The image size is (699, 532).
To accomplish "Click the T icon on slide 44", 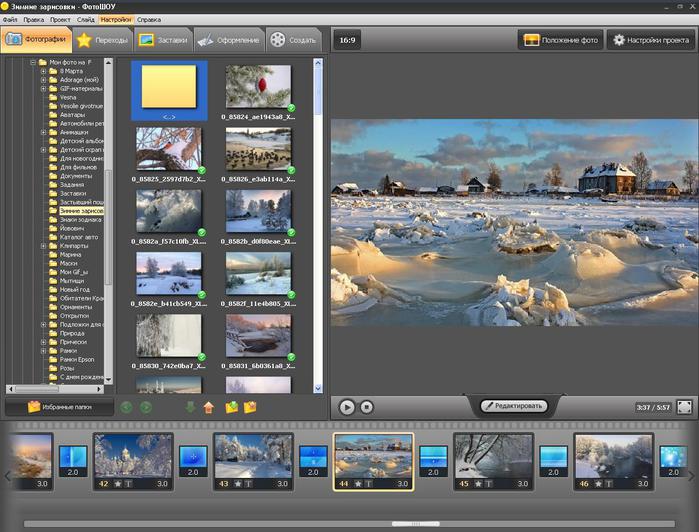I will (x=368, y=483).
